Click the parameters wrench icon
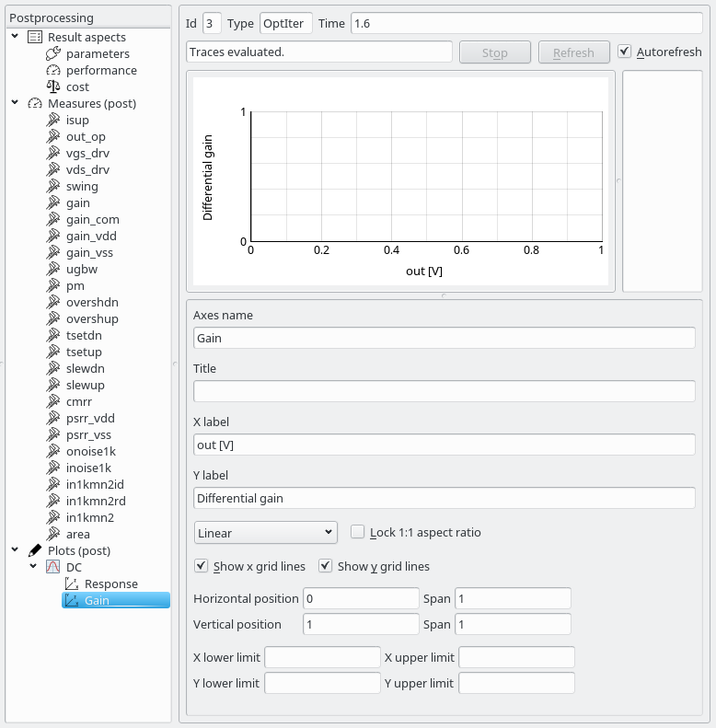This screenshot has width=716, height=728. (53, 54)
